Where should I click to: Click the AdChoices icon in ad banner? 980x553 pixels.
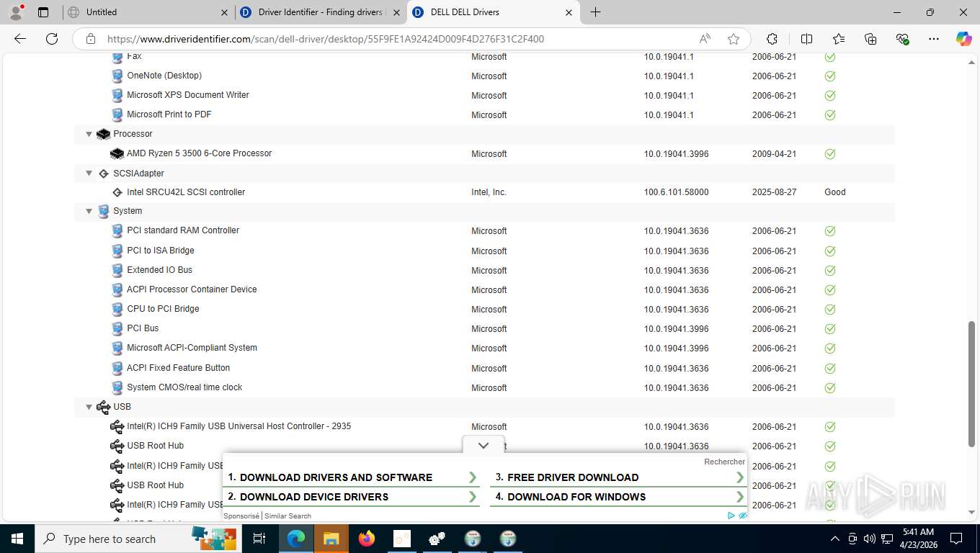[x=731, y=516]
